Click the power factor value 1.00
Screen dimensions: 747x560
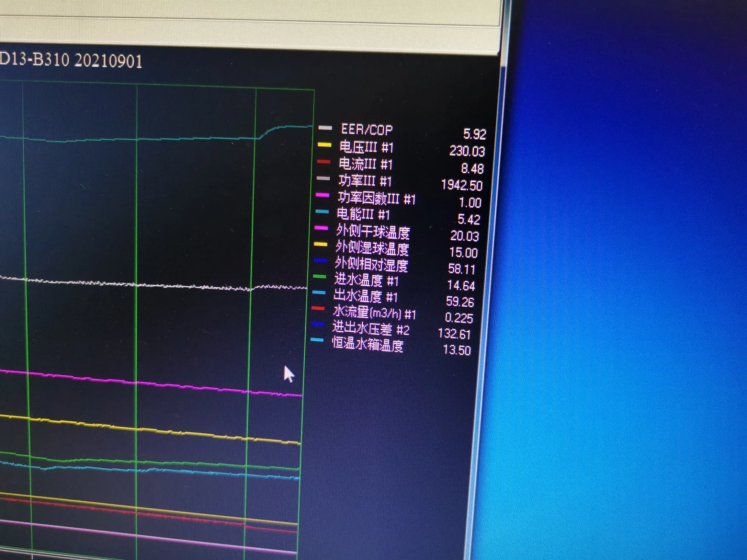pos(470,203)
